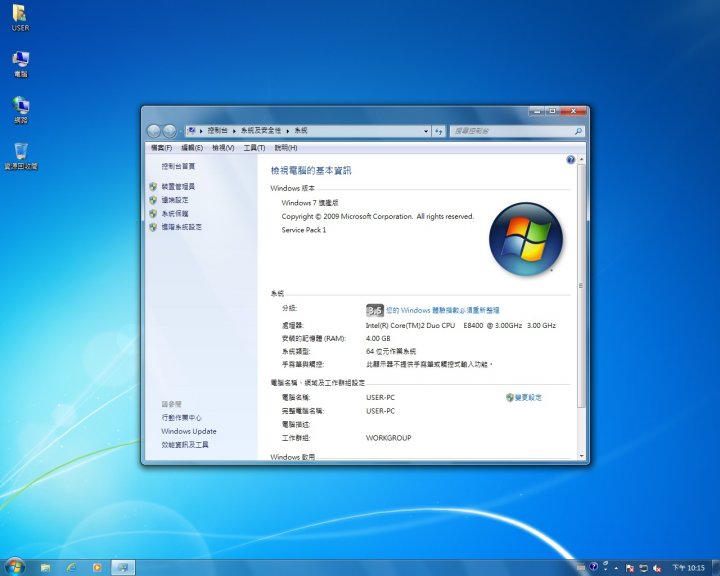This screenshot has height=576, width=720.
Task: Click the refresh button beside the address bar
Action: click(439, 131)
